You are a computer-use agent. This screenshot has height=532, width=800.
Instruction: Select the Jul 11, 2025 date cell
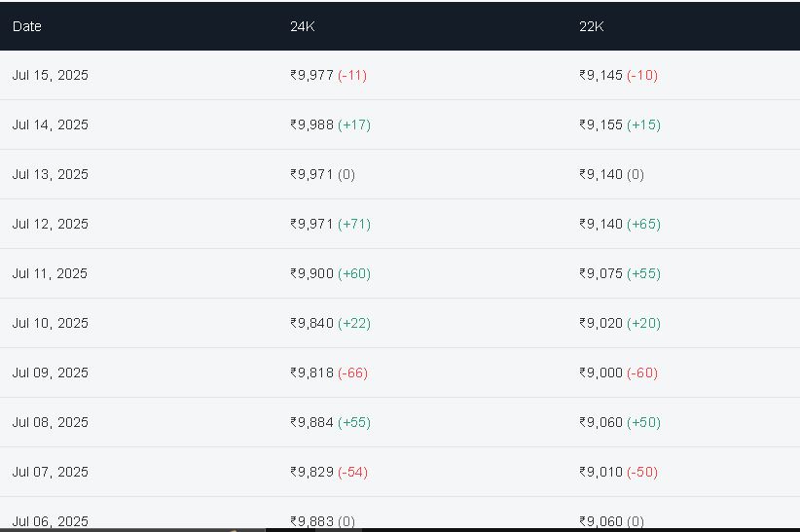(x=50, y=273)
